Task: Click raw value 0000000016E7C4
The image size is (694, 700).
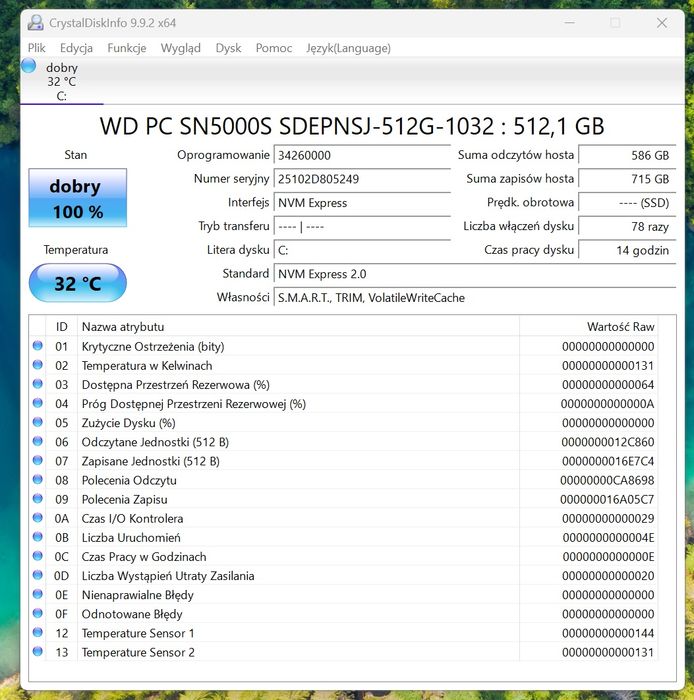Action: coord(608,461)
